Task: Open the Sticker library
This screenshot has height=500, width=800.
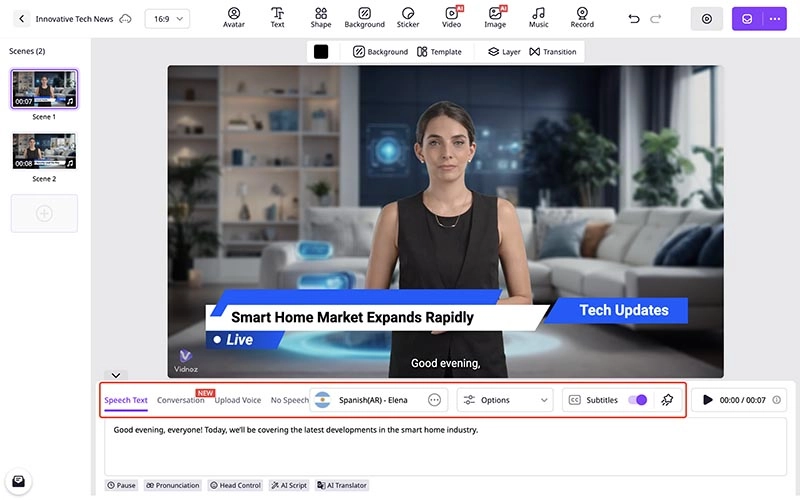Action: click(408, 17)
